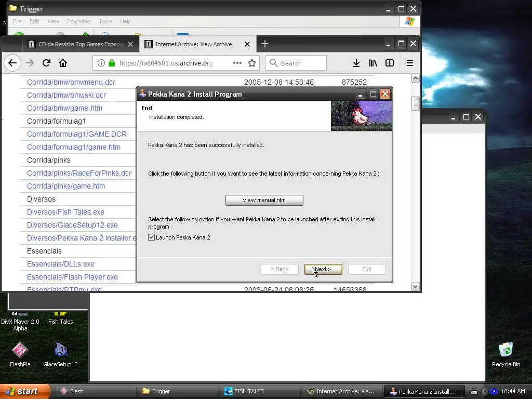Open the Corrida/formulag1/game.htm link
Image resolution: width=532 pixels, height=399 pixels.
point(74,147)
